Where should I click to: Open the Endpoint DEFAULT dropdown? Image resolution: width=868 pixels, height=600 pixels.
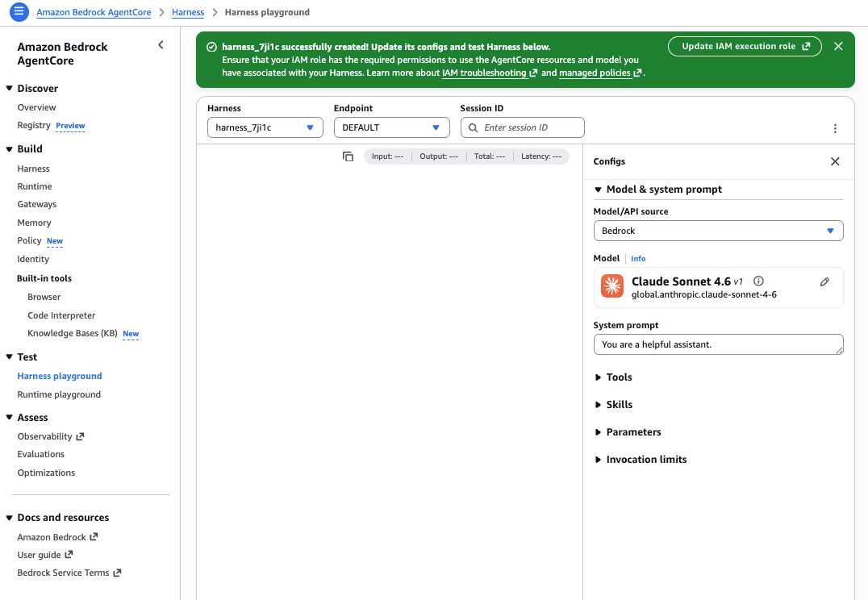[391, 127]
